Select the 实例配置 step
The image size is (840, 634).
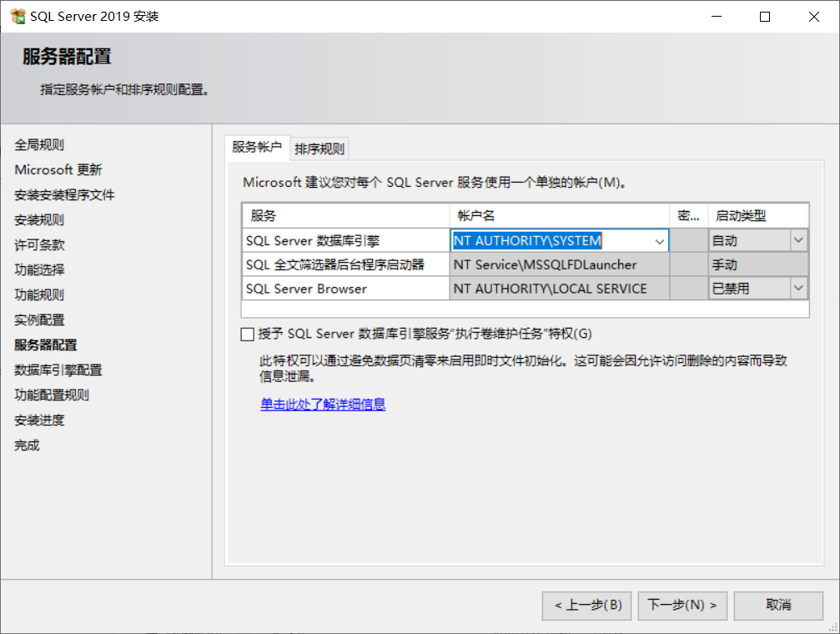[39, 320]
